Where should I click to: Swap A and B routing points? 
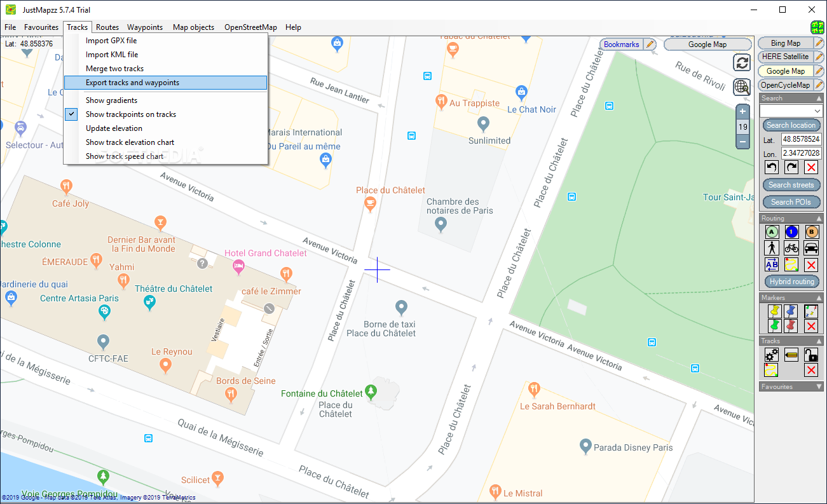coord(772,264)
